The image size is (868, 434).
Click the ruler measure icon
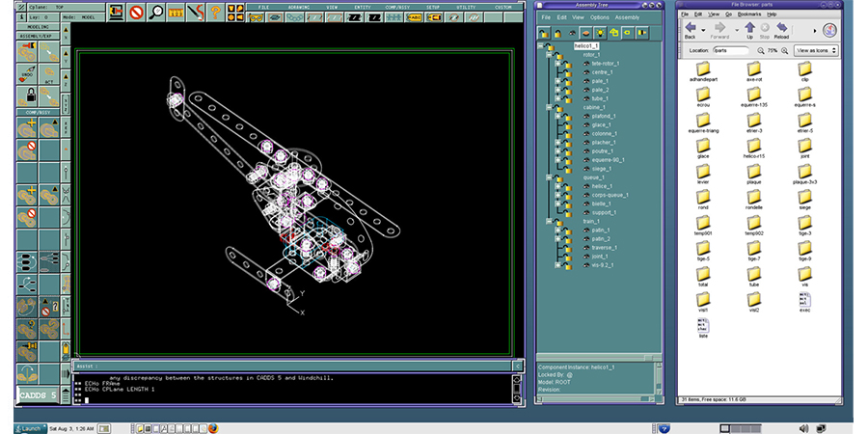pyautogui.click(x=177, y=13)
